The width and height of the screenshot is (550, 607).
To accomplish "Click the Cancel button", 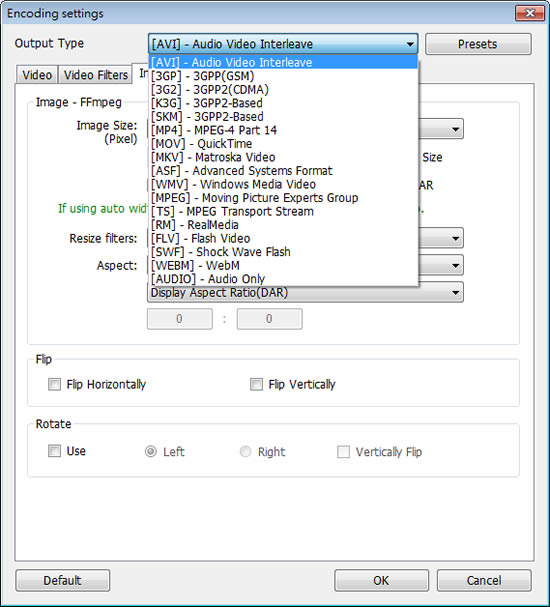I will (484, 580).
